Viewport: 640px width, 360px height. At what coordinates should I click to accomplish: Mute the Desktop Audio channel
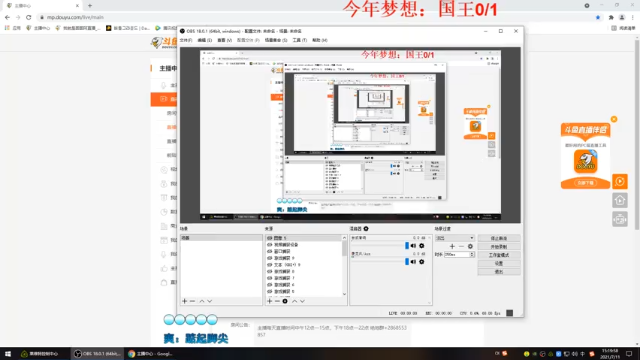pos(413,246)
